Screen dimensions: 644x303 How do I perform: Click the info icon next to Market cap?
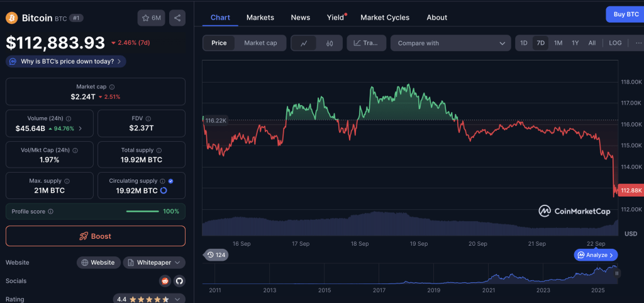112,87
